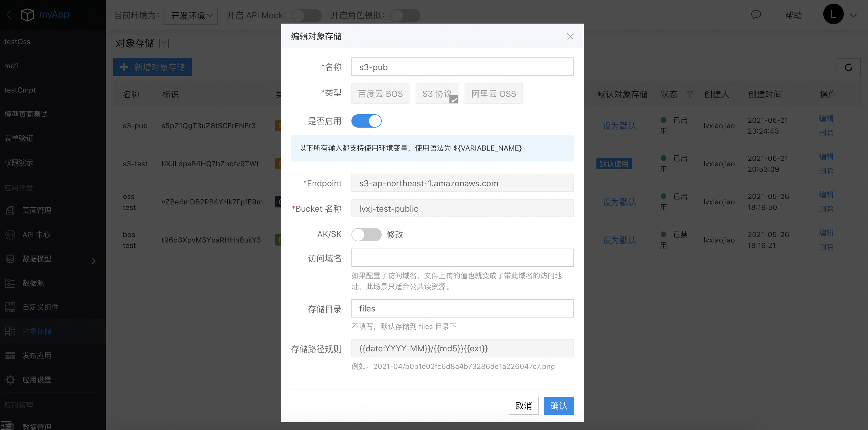
Task: Click the empty 访问域名 input field
Action: point(462,258)
